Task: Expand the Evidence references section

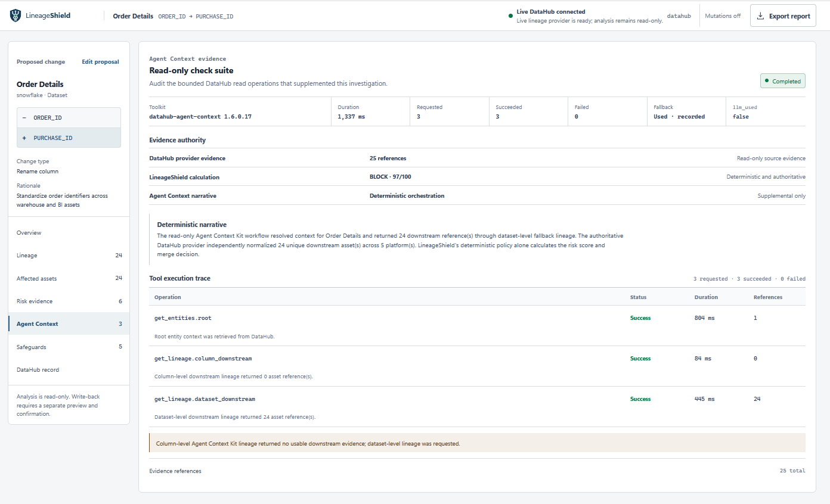Action: (x=477, y=471)
